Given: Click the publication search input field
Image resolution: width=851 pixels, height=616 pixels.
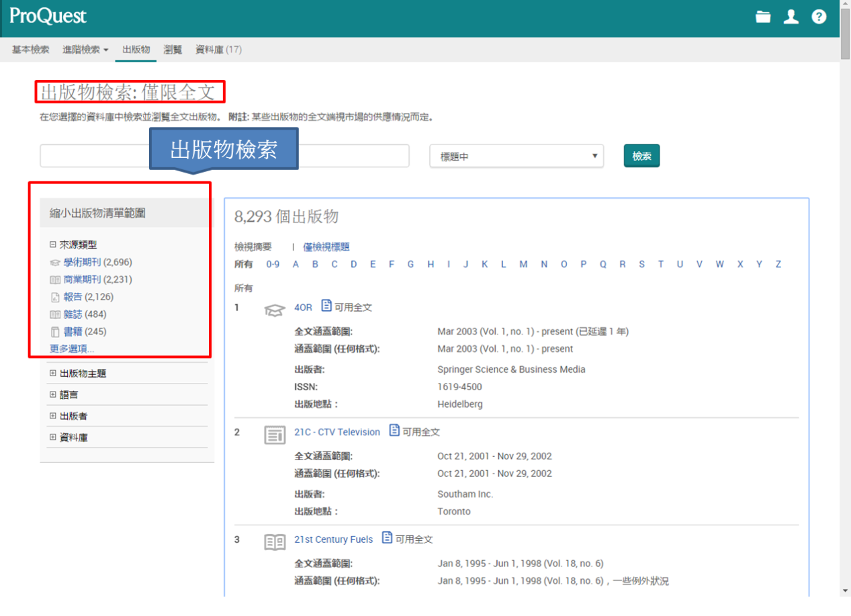Looking at the screenshot, I should [x=224, y=156].
